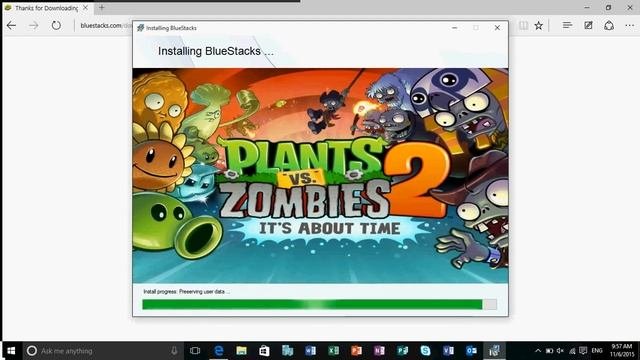
Task: Restore down the Edge browser window
Action: click(x=608, y=7)
